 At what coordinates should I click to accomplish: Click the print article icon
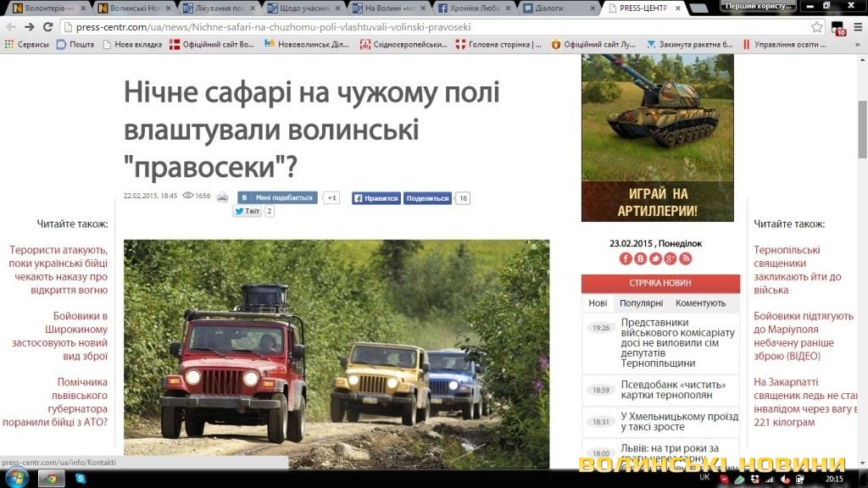pyautogui.click(x=222, y=197)
